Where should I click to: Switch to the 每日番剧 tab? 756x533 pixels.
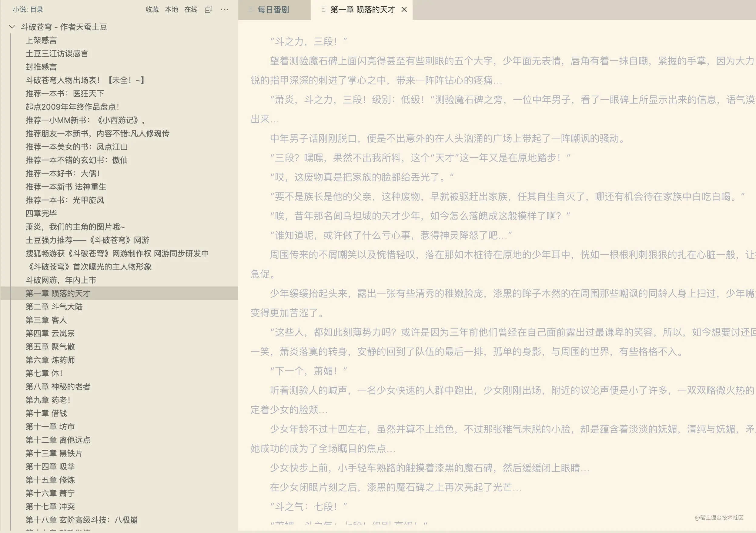(273, 10)
